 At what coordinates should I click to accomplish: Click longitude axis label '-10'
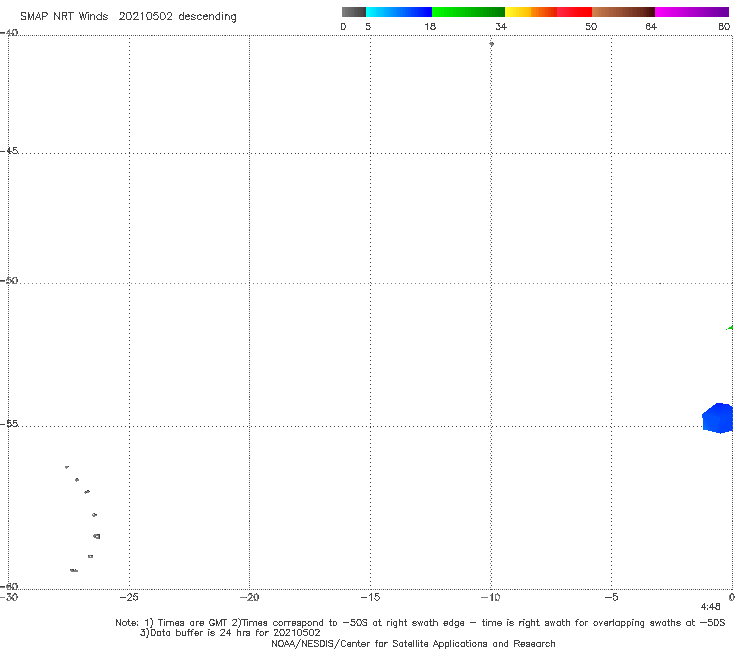(490, 597)
